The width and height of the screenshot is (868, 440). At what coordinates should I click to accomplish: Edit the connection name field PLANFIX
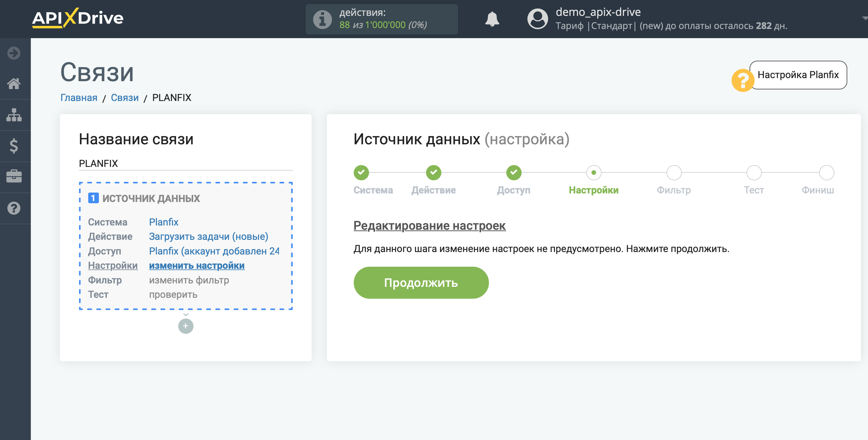[x=186, y=164]
